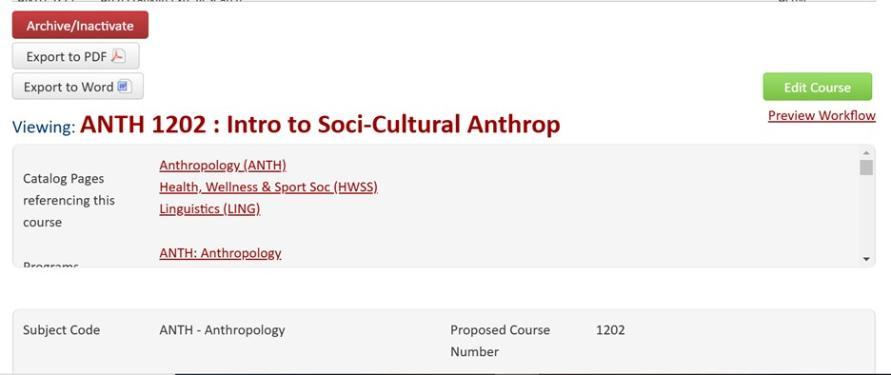Click the ANTH 1202 course title heading
Screen dimensions: 891x375
(320, 124)
